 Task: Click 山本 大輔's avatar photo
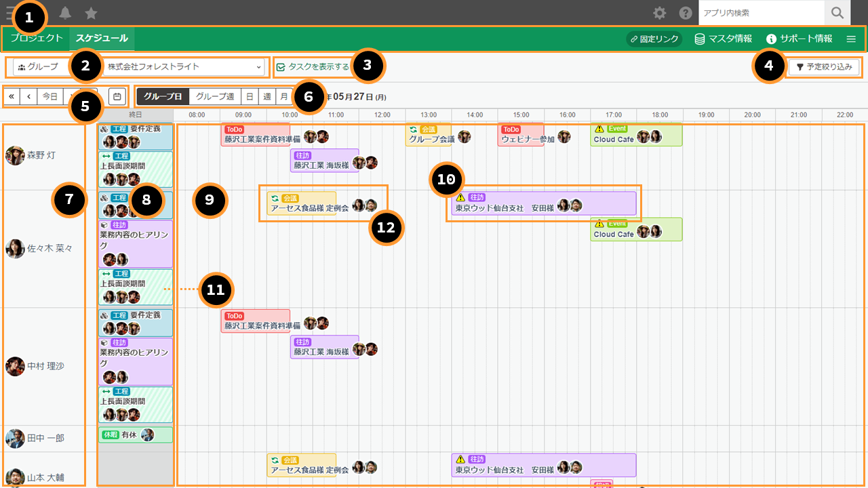coord(14,478)
